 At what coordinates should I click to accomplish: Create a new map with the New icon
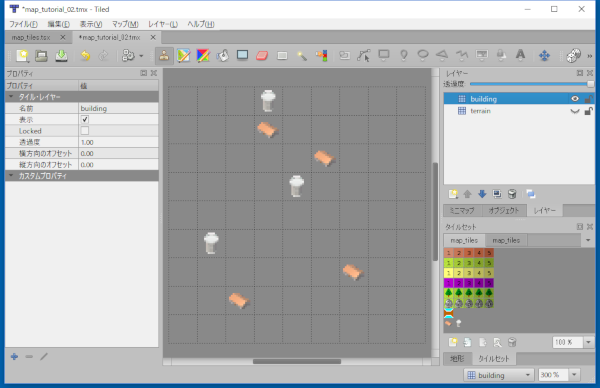point(22,56)
